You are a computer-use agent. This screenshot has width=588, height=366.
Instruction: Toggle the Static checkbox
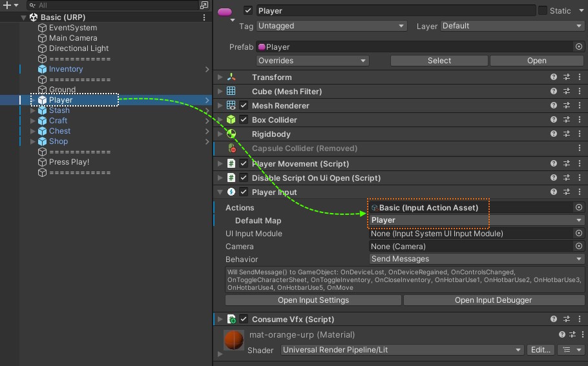point(543,11)
